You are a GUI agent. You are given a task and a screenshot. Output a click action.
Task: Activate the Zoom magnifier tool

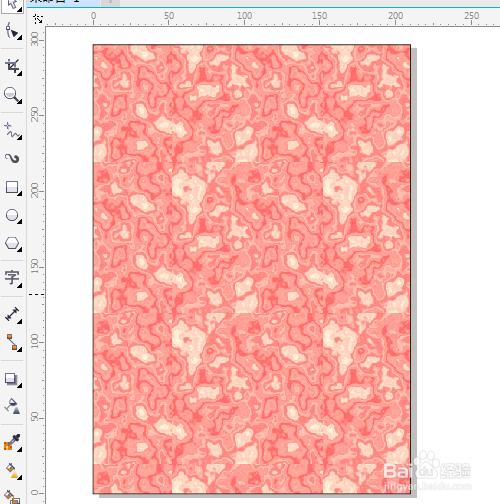pyautogui.click(x=12, y=95)
